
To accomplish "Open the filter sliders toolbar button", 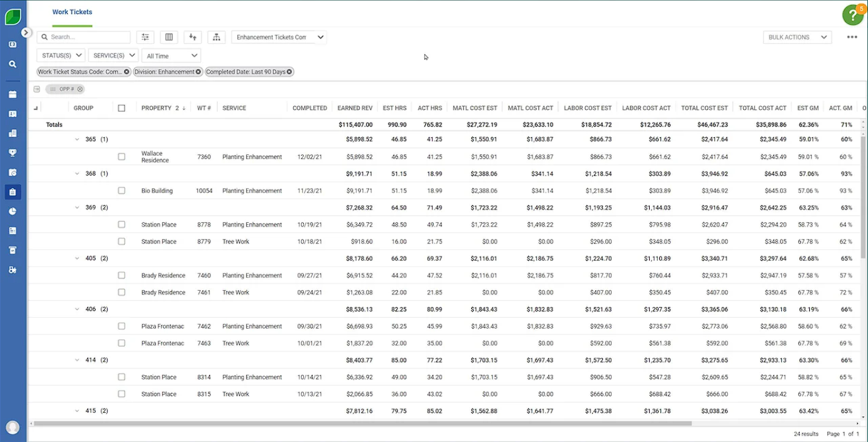I will [146, 37].
